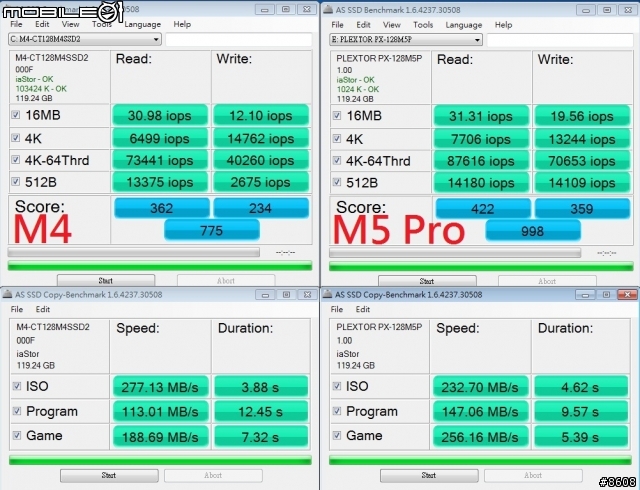This screenshot has height=490, width=640.
Task: Open Edit menu in M4 copy-benchmark window
Action: click(42, 309)
